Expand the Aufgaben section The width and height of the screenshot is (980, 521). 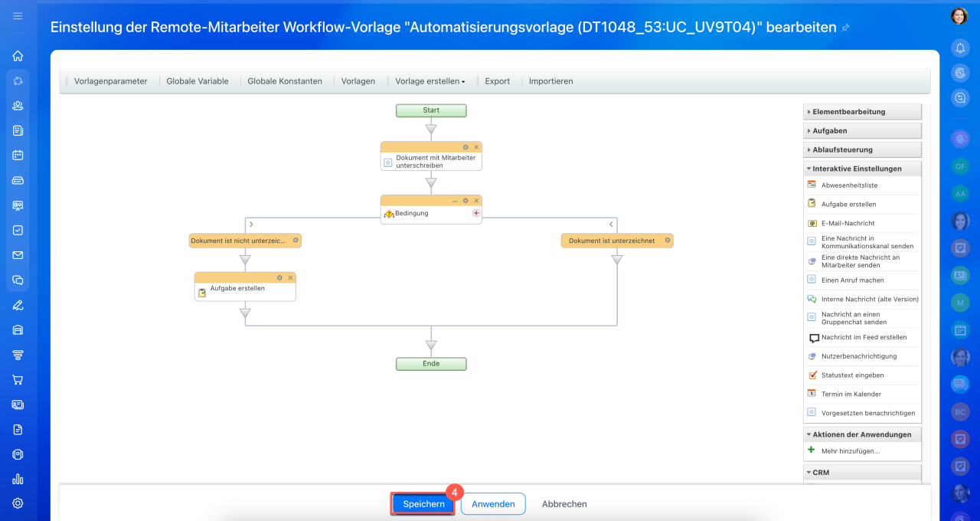(862, 131)
